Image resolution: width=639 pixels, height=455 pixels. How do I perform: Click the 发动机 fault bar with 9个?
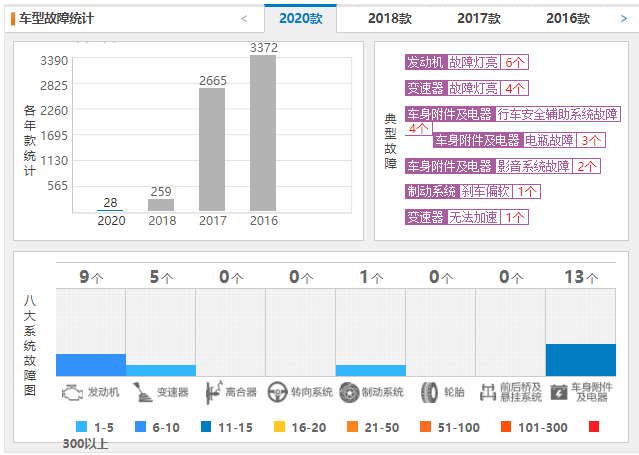[x=91, y=365]
